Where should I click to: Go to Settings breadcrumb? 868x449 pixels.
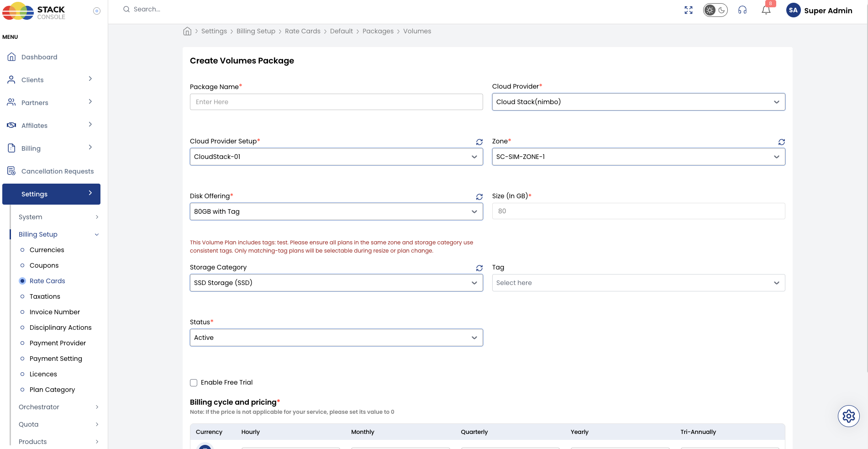tap(214, 31)
